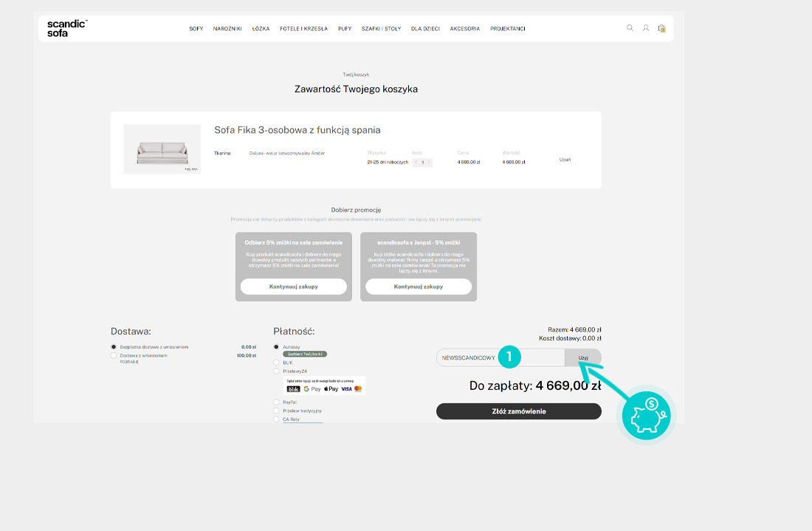Click the search magnifier icon
The image size is (812, 531).
(630, 28)
